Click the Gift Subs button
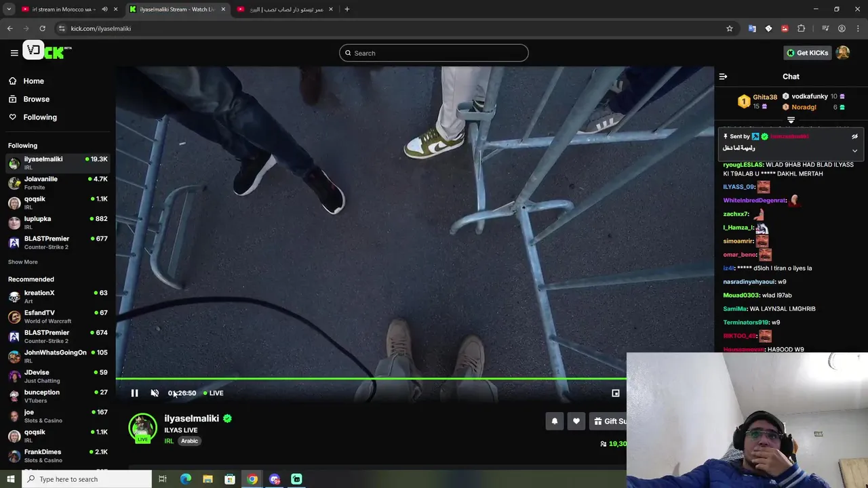The height and width of the screenshot is (488, 868). point(608,421)
